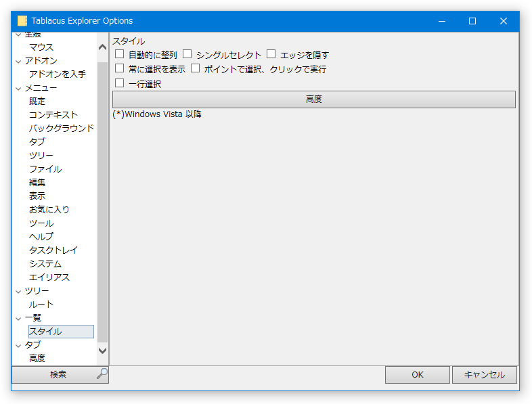The width and height of the screenshot is (532, 404).
Task: Close the Tablacus Explorer Options window
Action: (504, 21)
